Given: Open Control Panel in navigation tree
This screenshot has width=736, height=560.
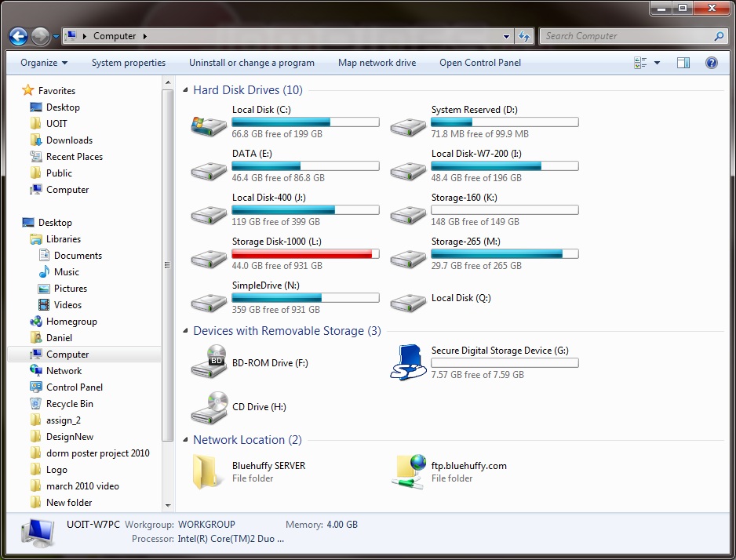Looking at the screenshot, I should click(75, 387).
